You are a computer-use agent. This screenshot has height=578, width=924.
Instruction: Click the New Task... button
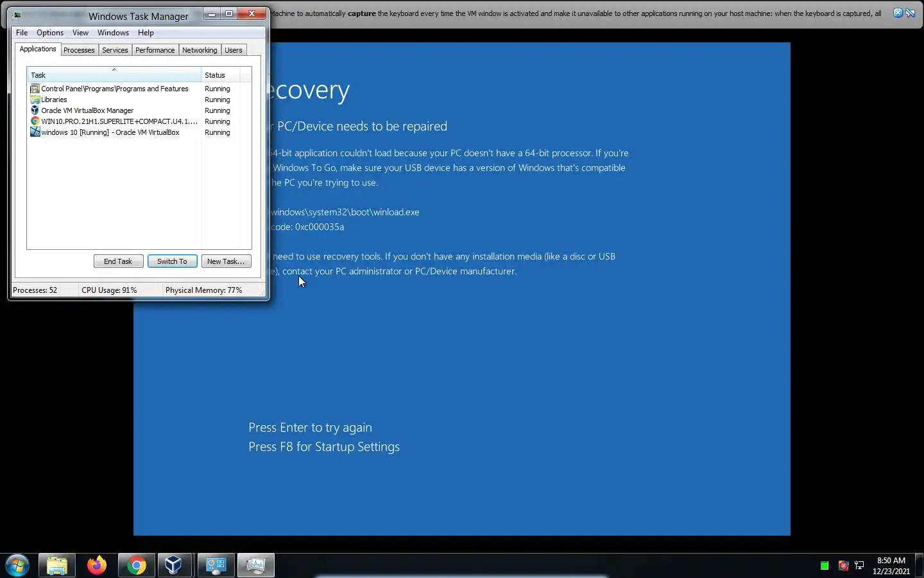coord(226,261)
